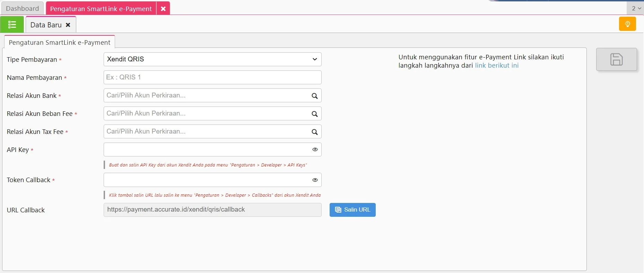The height and width of the screenshot is (273, 644).
Task: Switch to the Dashboard tab
Action: [23, 8]
